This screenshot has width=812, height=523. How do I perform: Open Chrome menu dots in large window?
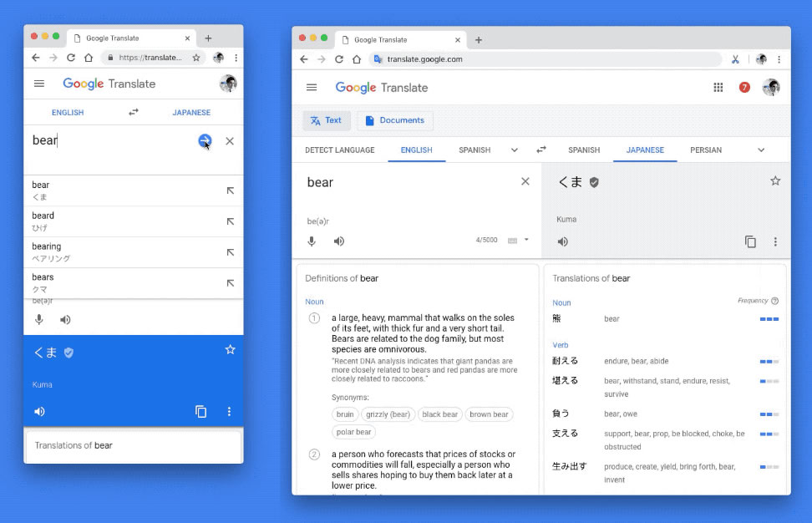[779, 59]
